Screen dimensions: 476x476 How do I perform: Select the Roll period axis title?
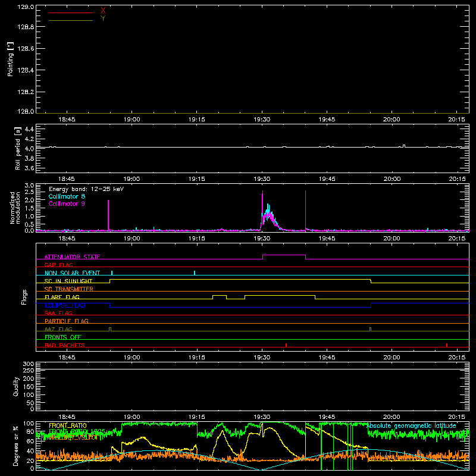click(x=18, y=148)
